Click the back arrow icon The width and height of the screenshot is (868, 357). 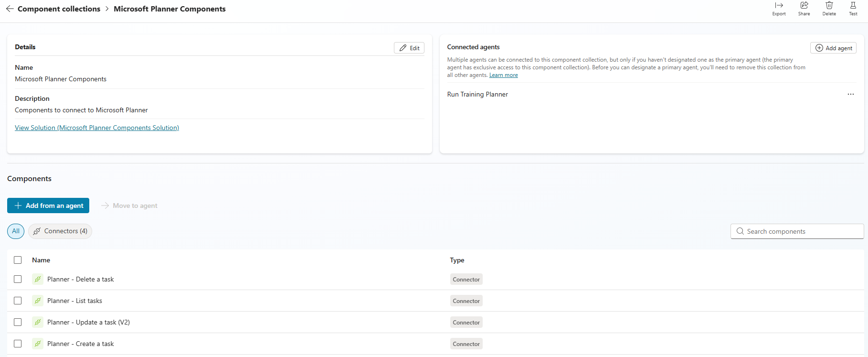point(10,9)
